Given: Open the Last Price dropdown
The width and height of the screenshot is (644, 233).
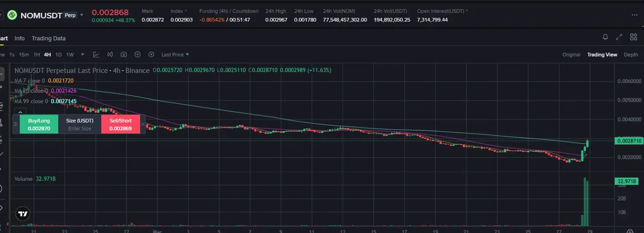Looking at the screenshot, I should pos(175,55).
